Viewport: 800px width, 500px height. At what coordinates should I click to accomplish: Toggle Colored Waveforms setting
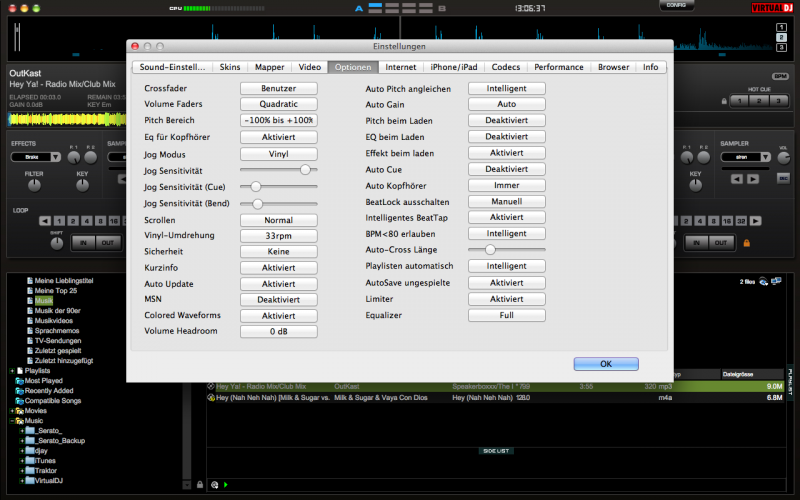pyautogui.click(x=279, y=316)
